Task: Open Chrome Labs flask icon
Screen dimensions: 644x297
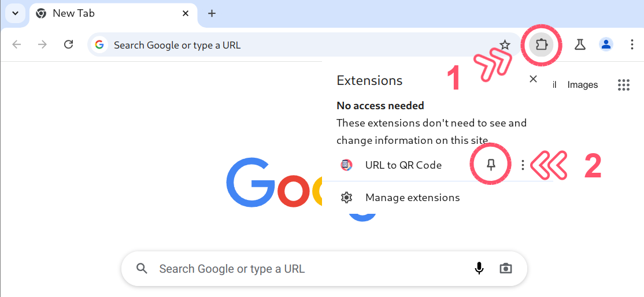Action: 580,44
